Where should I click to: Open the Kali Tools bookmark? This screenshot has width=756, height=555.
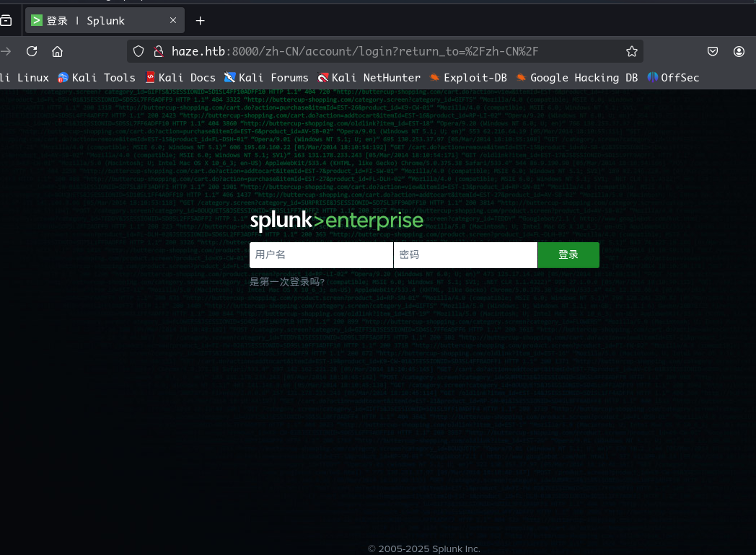[97, 78]
